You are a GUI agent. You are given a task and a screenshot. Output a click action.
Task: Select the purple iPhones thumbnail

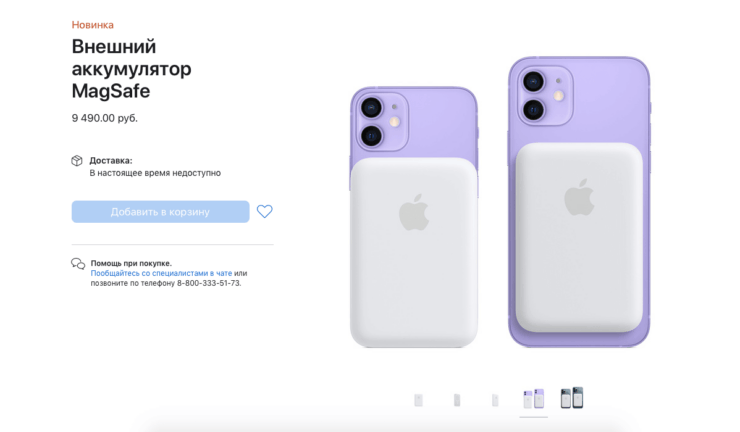534,399
